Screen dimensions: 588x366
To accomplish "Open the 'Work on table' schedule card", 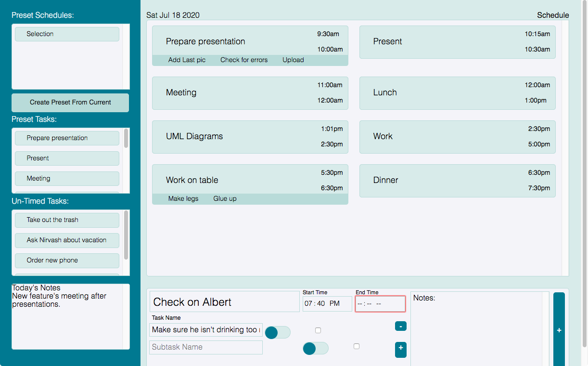I will tap(250, 180).
